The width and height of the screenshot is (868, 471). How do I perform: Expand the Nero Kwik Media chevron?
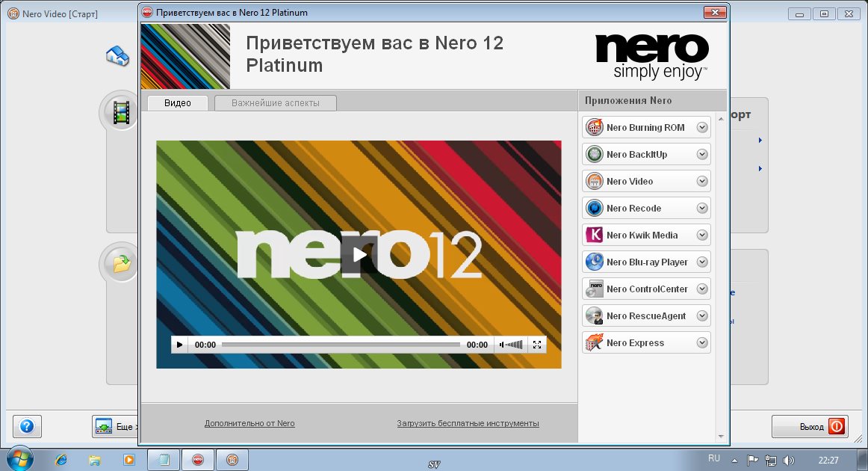click(x=702, y=235)
